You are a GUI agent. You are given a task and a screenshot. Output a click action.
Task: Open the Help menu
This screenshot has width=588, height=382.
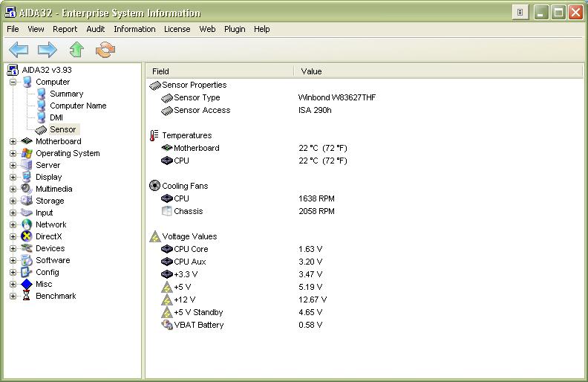click(262, 29)
